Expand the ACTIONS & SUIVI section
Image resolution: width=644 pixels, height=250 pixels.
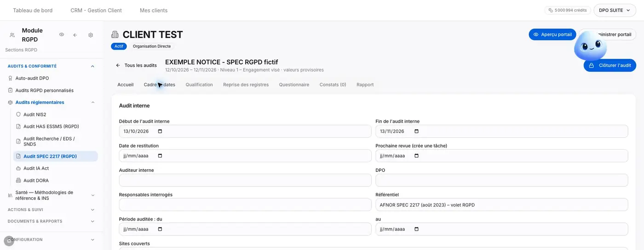click(92, 210)
